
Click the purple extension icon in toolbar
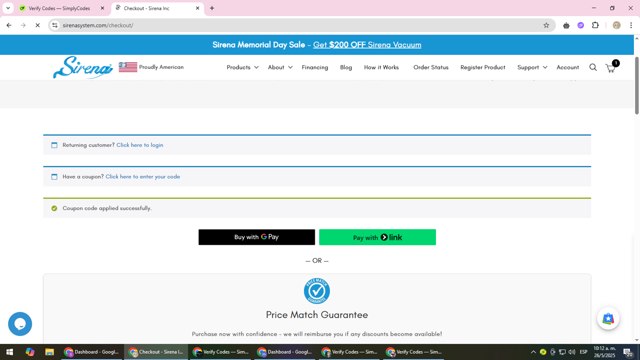(580, 25)
